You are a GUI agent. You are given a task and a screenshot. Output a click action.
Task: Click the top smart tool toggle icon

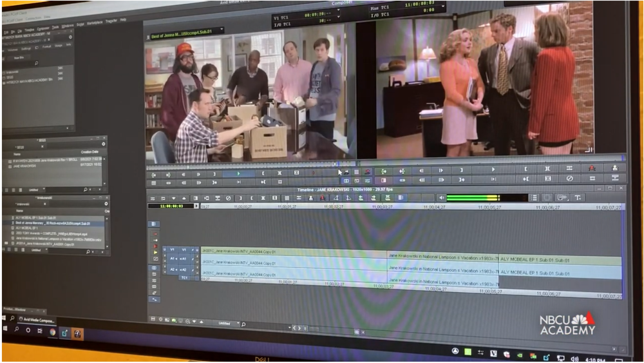point(154,224)
